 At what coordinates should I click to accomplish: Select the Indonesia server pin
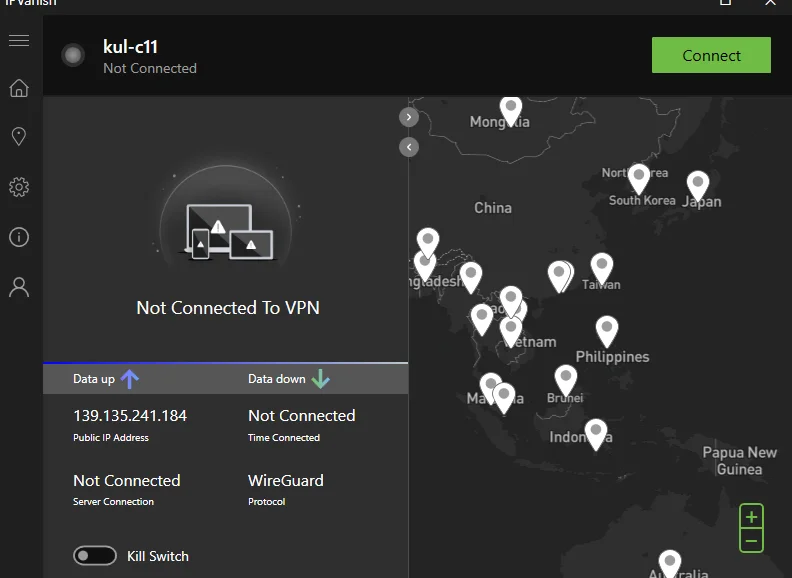click(596, 434)
